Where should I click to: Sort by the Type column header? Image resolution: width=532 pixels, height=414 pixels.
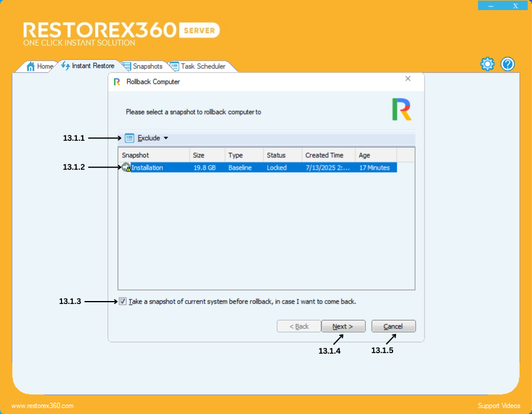(244, 155)
